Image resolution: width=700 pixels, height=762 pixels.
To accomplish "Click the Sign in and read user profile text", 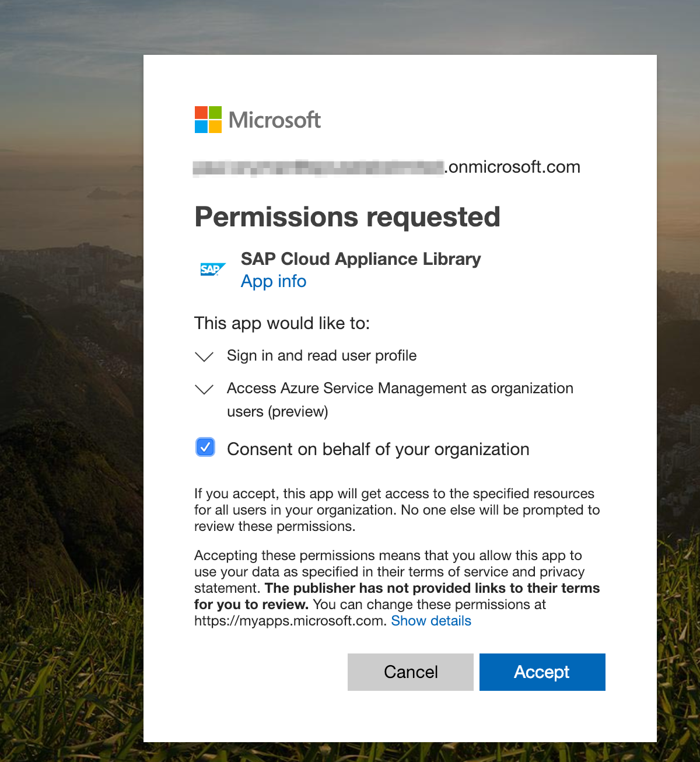I will point(321,356).
